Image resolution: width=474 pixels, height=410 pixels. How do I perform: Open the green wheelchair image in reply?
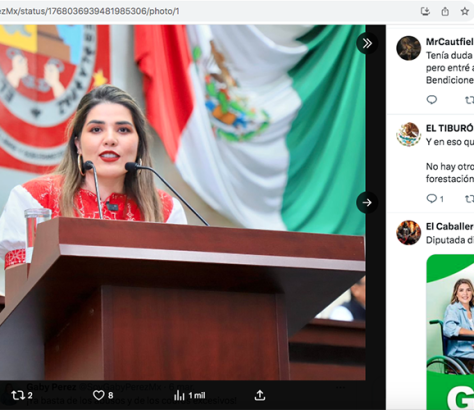click(x=450, y=332)
